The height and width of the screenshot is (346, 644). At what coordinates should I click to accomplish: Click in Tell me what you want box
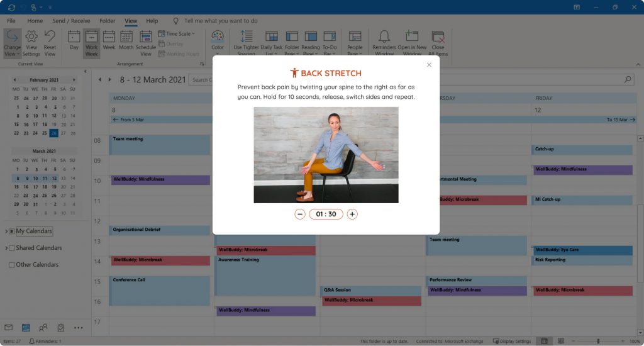[x=221, y=21]
